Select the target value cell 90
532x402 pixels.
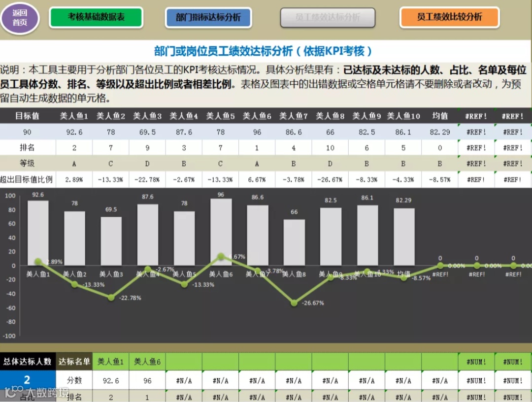28,132
